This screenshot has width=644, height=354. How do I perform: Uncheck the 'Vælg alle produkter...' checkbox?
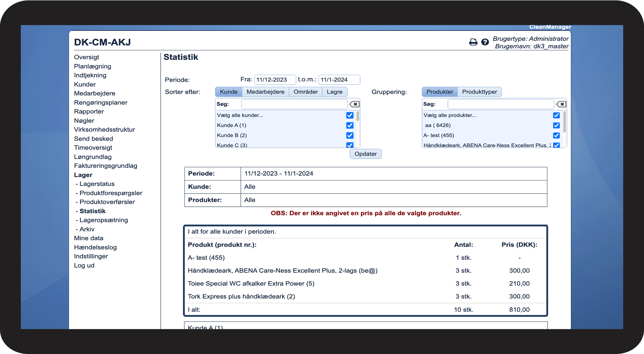tap(556, 115)
